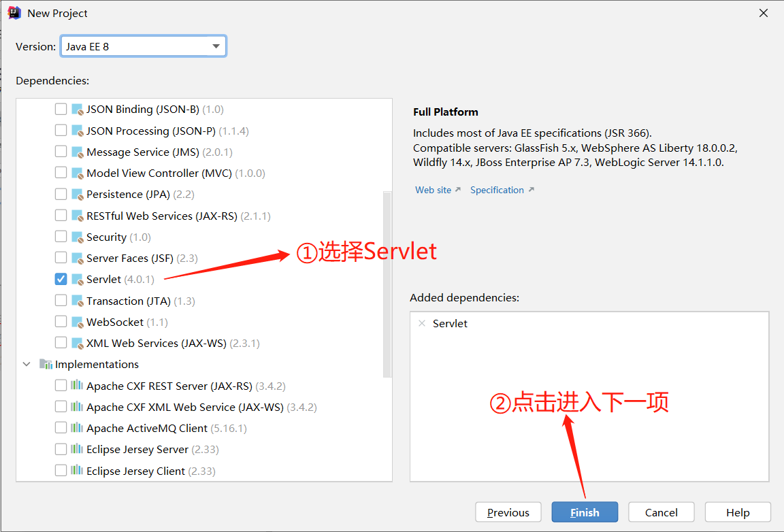Enable Apache CXF REST Server checkbox
The height and width of the screenshot is (532, 784).
[x=61, y=386]
